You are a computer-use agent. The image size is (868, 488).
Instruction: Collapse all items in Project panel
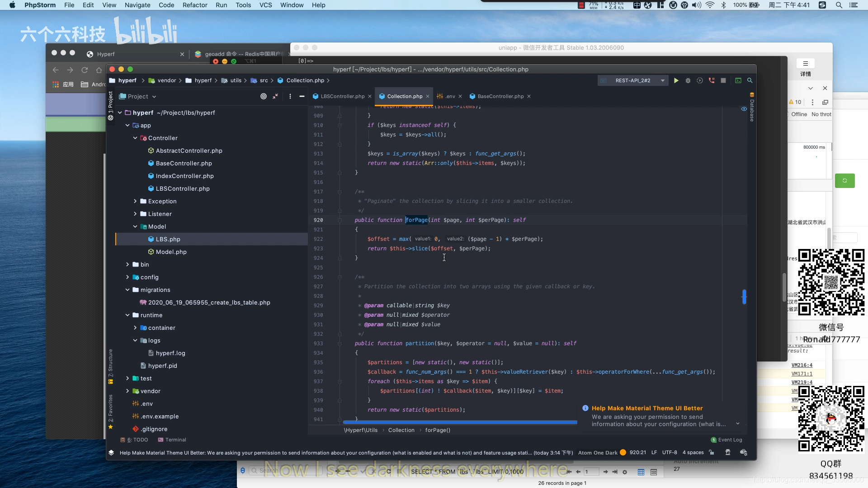pyautogui.click(x=275, y=96)
